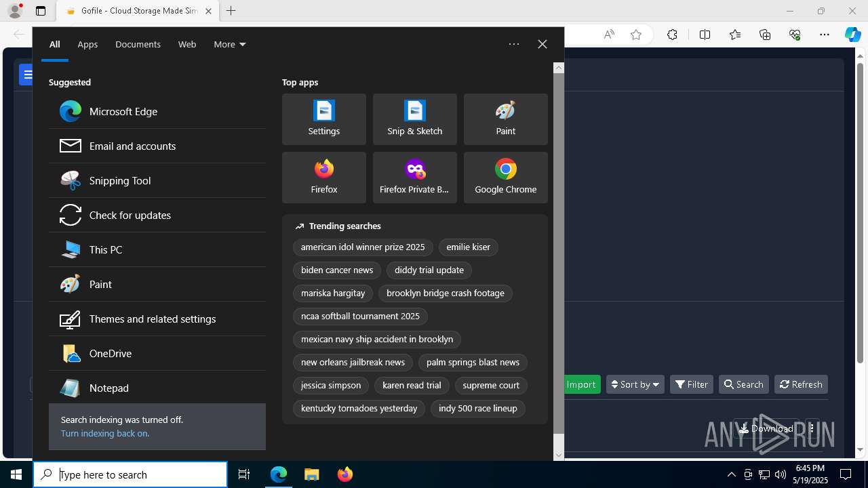Open Edge from the taskbar
Image resolution: width=868 pixels, height=488 pixels.
pyautogui.click(x=279, y=474)
